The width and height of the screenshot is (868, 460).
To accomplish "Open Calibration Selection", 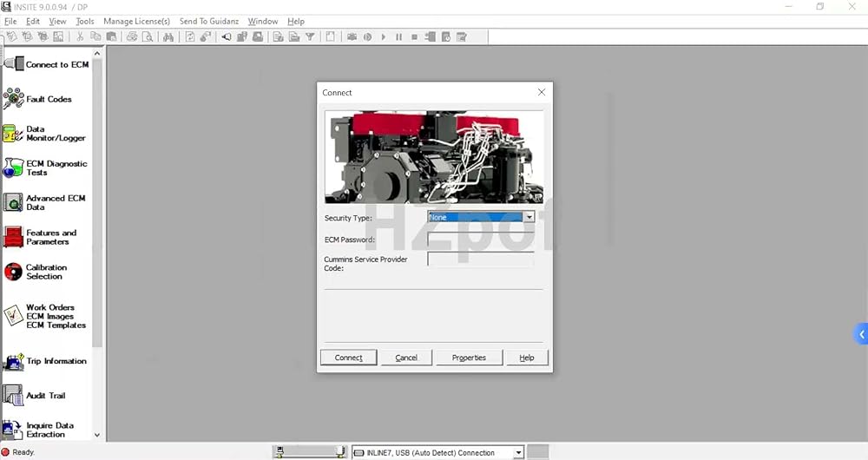I will point(36,272).
